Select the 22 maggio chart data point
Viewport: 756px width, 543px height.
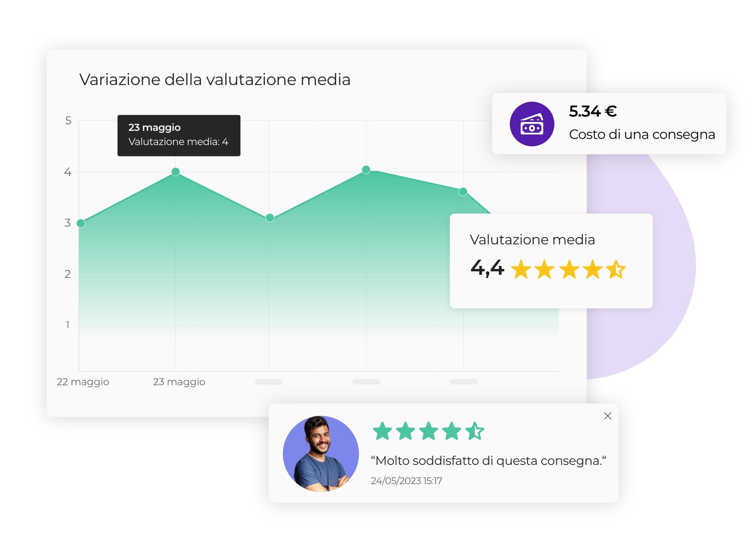81,223
